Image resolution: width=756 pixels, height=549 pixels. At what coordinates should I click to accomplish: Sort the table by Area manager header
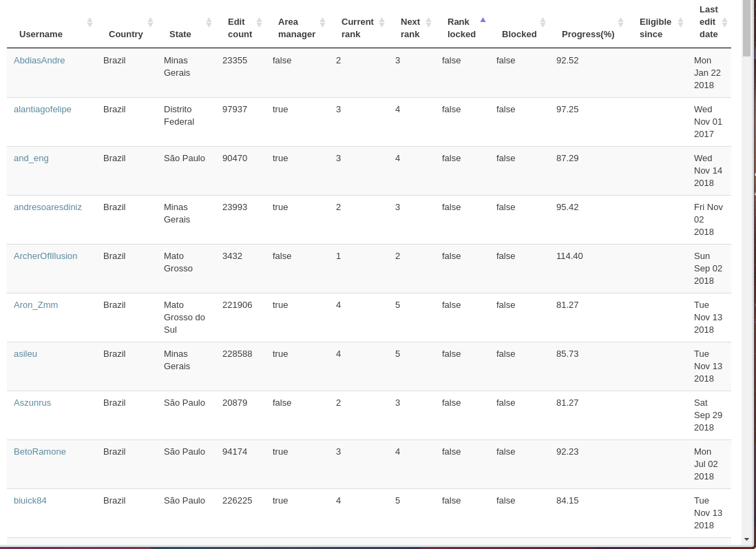[x=297, y=28]
